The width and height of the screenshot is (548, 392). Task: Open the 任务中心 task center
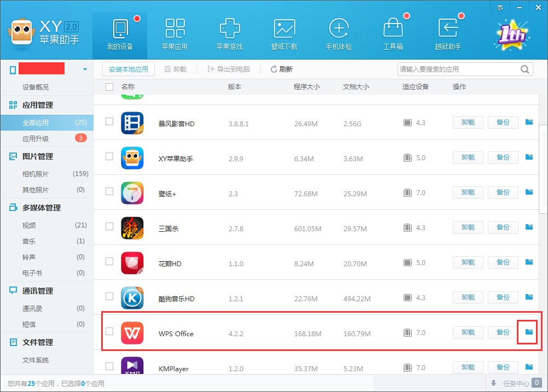[516, 383]
